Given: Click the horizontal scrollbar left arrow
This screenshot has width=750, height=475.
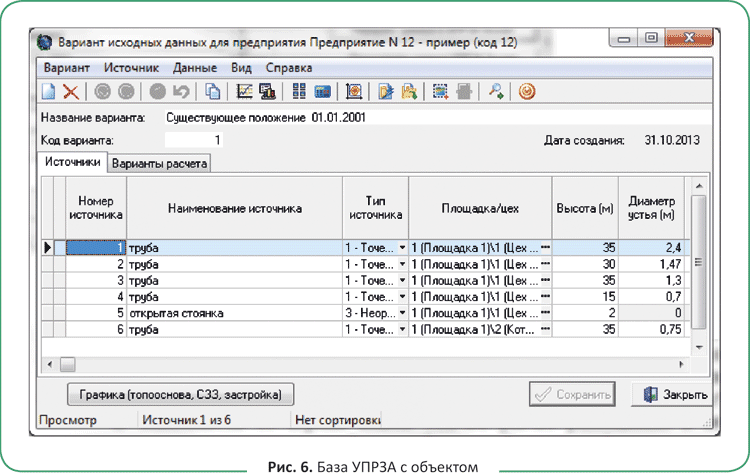Looking at the screenshot, I should point(50,365).
